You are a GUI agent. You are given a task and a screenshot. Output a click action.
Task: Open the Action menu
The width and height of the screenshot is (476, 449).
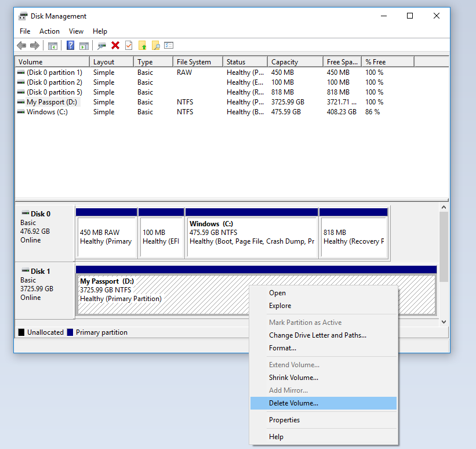49,31
